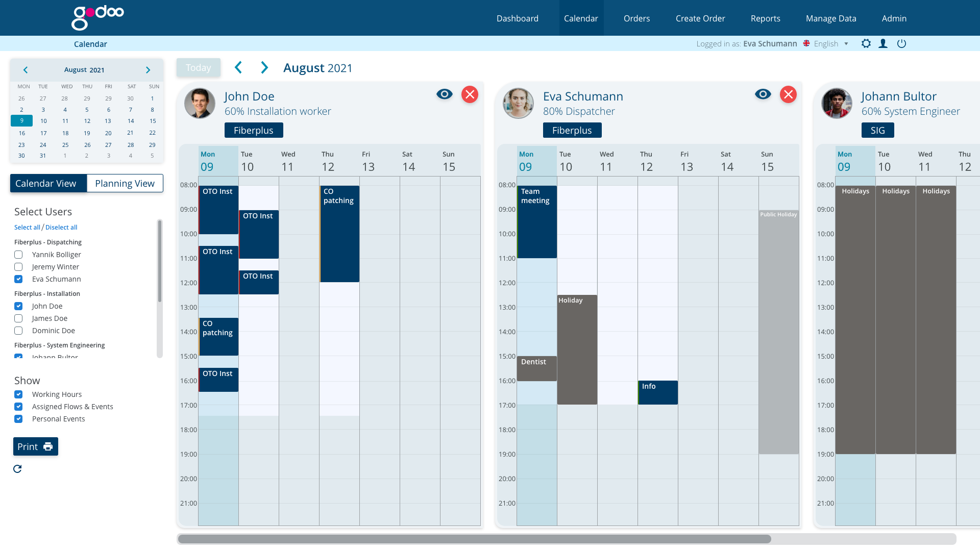Open Public Holiday event on Eva's Sunday
The height and width of the screenshot is (551, 980).
(x=778, y=332)
